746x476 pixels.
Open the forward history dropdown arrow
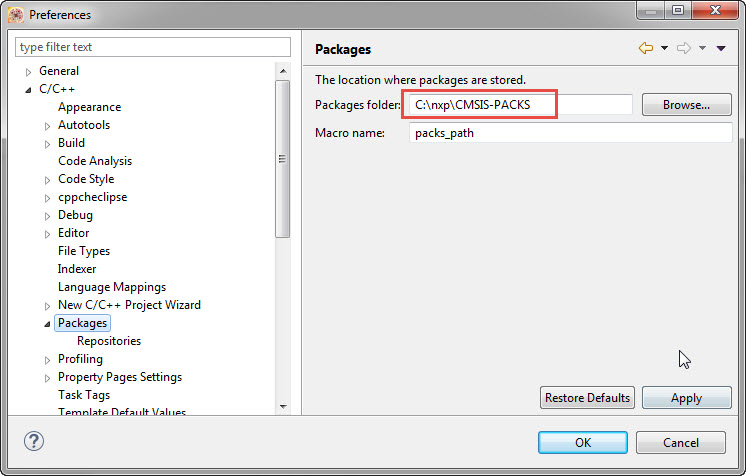coord(702,48)
